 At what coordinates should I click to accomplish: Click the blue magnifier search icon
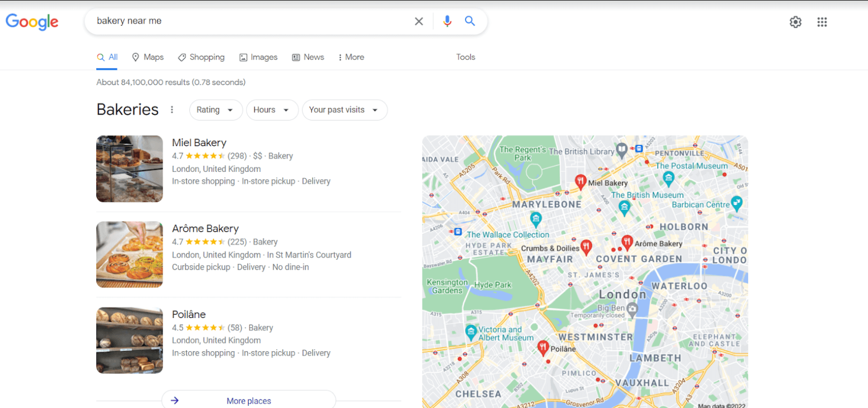[470, 21]
